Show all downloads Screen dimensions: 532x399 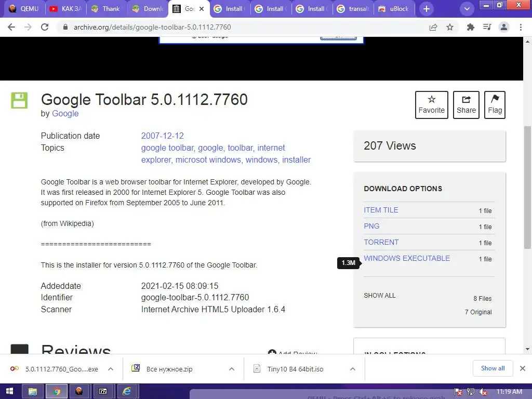click(x=493, y=368)
